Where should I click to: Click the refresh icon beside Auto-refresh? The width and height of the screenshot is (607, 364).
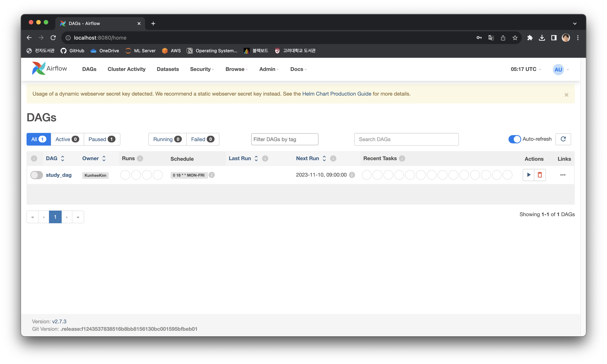click(x=563, y=139)
